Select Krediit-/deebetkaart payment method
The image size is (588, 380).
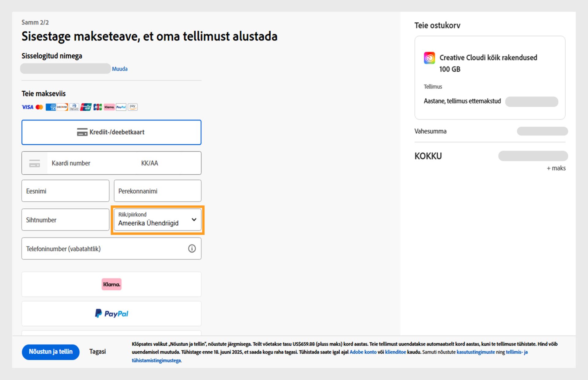pos(111,132)
